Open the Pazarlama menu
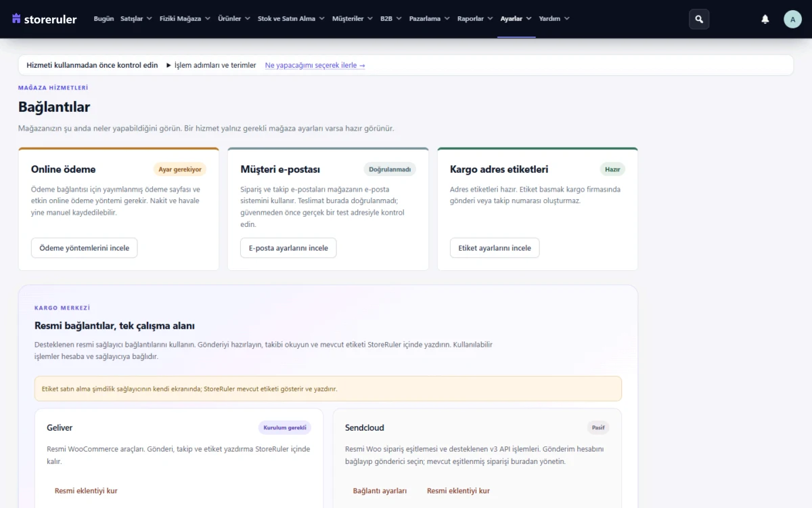The image size is (812, 508). coord(430,19)
